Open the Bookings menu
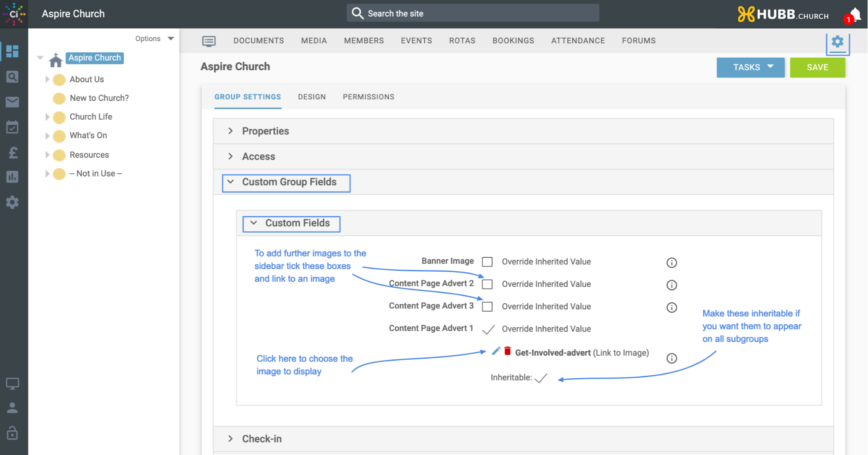 (x=513, y=41)
